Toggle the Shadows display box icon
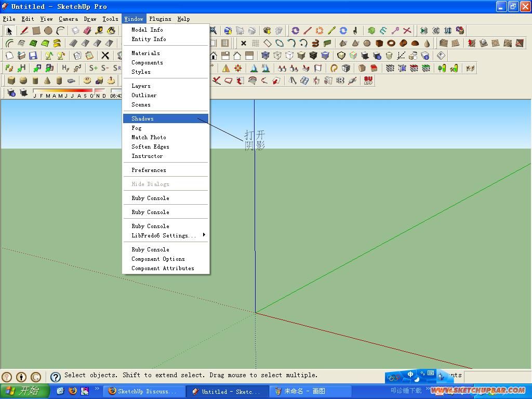Image resolution: width=532 pixels, height=399 pixels. 23,92
